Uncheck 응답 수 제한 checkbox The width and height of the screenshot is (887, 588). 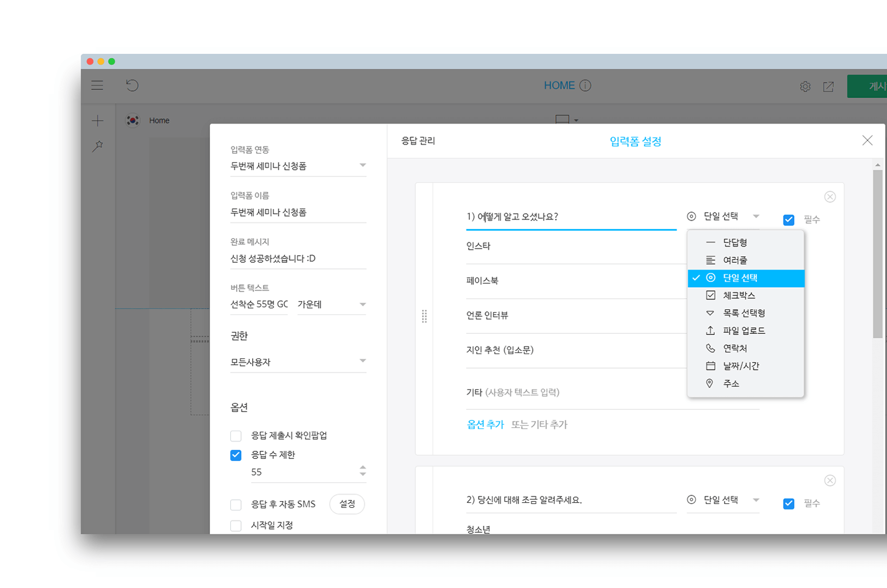click(x=236, y=455)
